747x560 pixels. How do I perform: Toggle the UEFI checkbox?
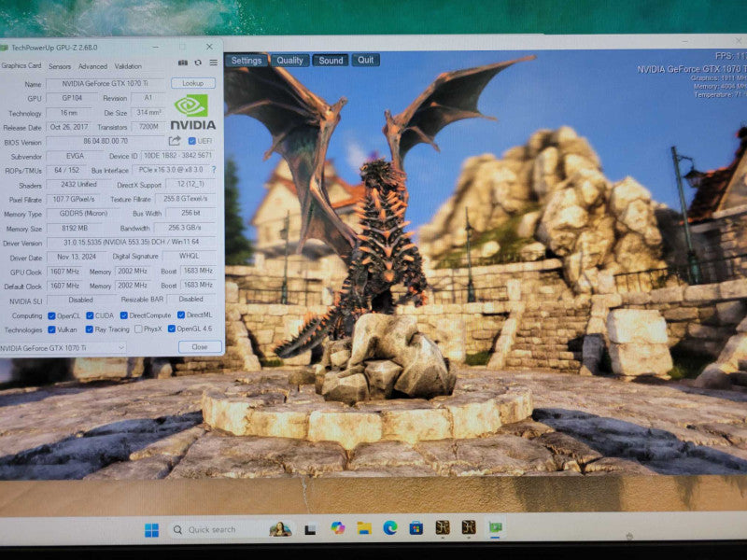[x=192, y=141]
